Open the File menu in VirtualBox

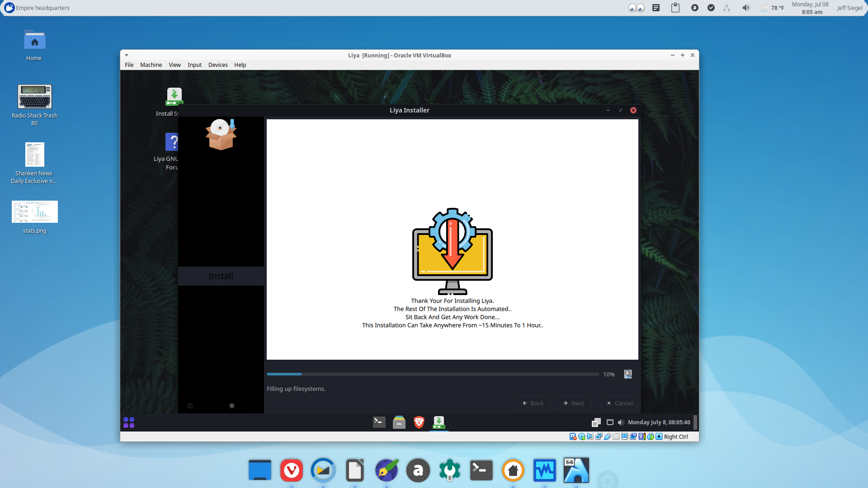[x=129, y=65]
